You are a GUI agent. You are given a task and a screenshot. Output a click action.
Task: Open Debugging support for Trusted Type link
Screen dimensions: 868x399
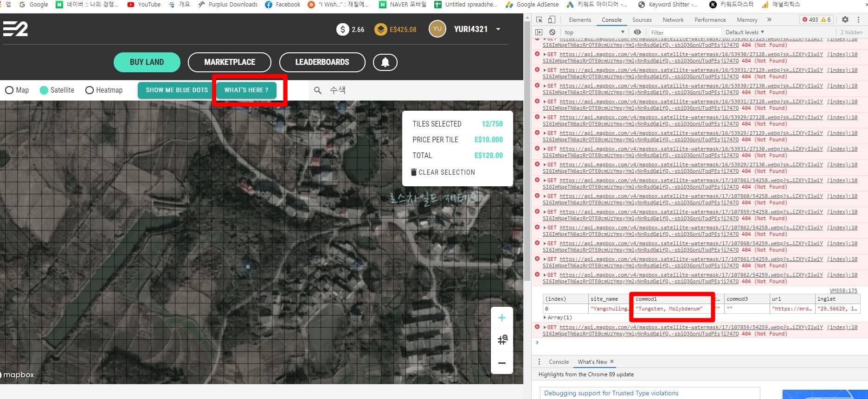coord(611,393)
